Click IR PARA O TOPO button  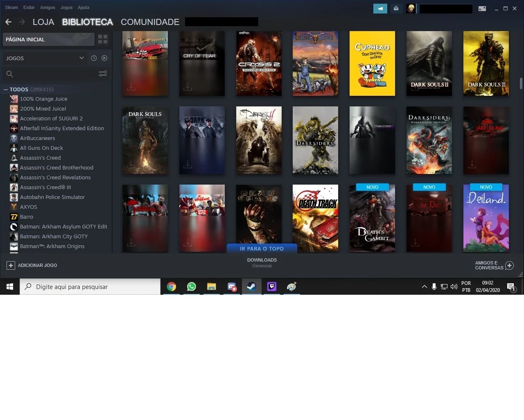click(x=262, y=248)
